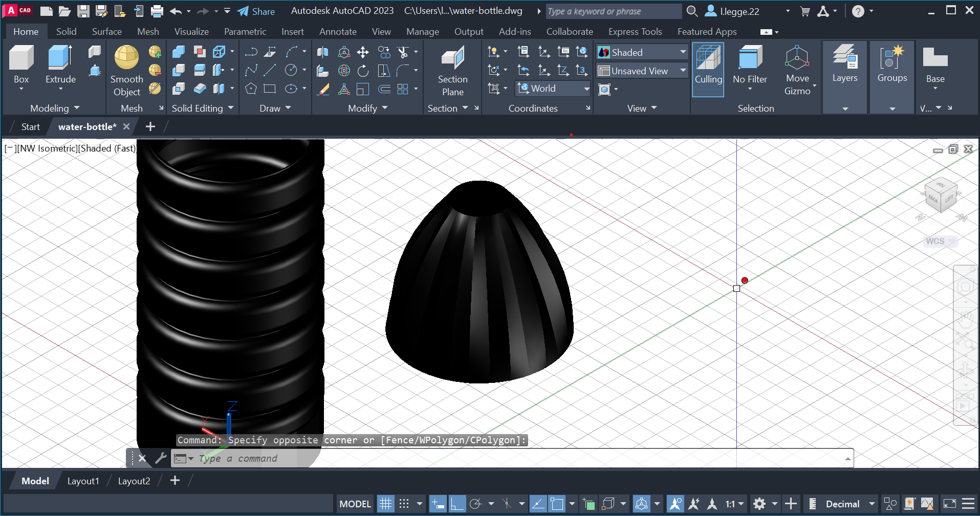The height and width of the screenshot is (516, 980).
Task: Click the Erase tool icon
Action: tap(323, 89)
